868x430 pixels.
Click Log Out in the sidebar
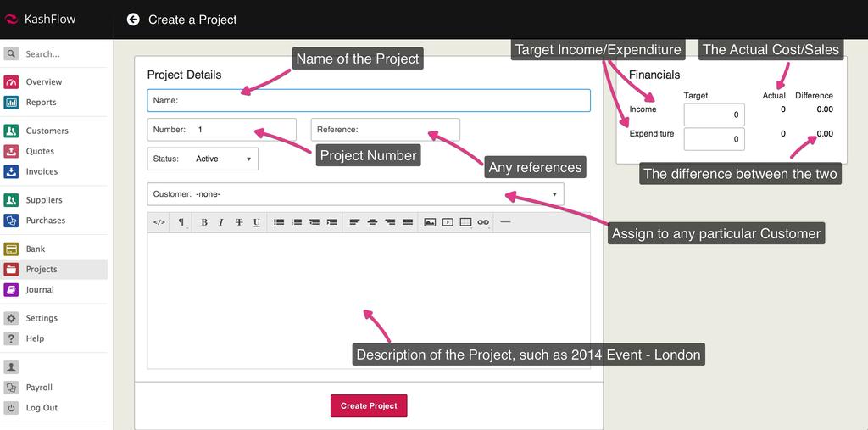point(42,408)
